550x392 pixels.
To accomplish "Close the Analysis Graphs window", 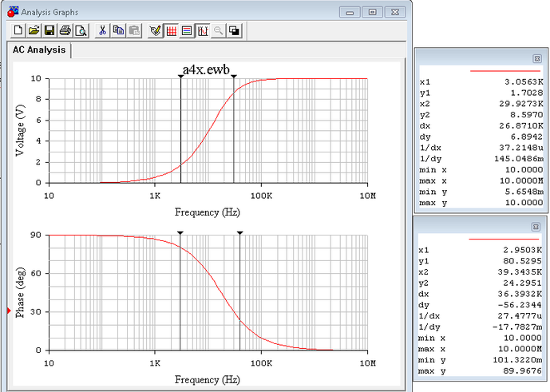I will point(395,12).
